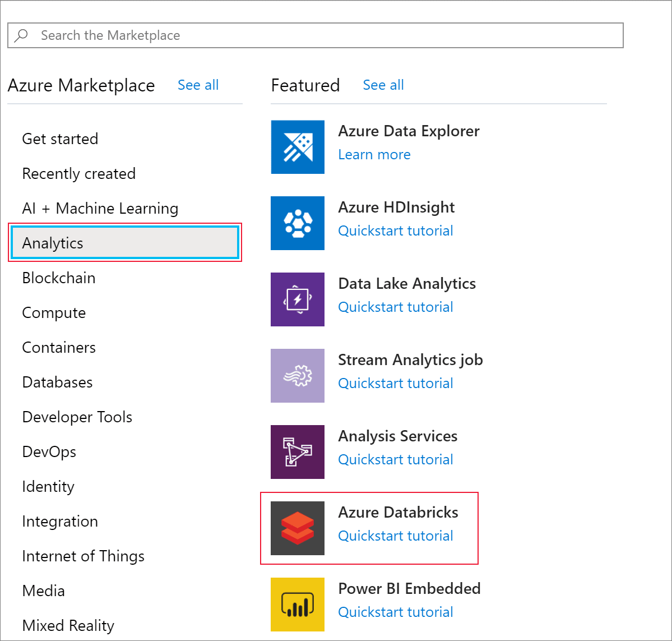Click See all next to Azure Marketplace

point(198,85)
